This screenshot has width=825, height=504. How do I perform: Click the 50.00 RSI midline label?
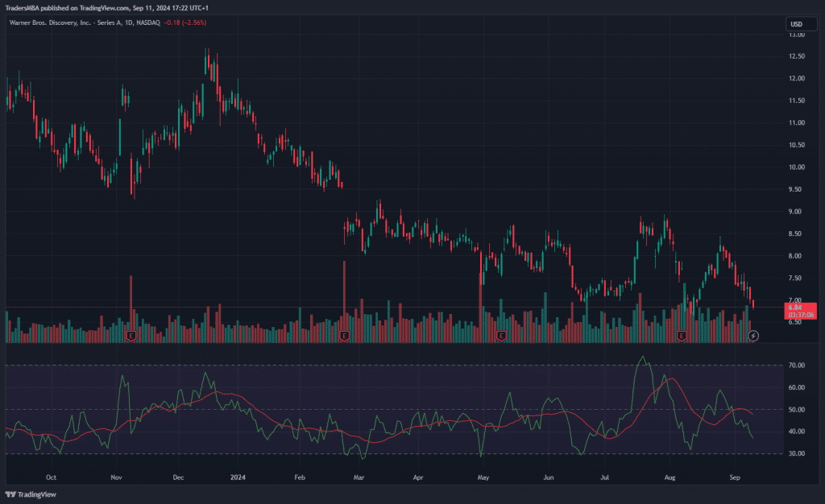797,410
